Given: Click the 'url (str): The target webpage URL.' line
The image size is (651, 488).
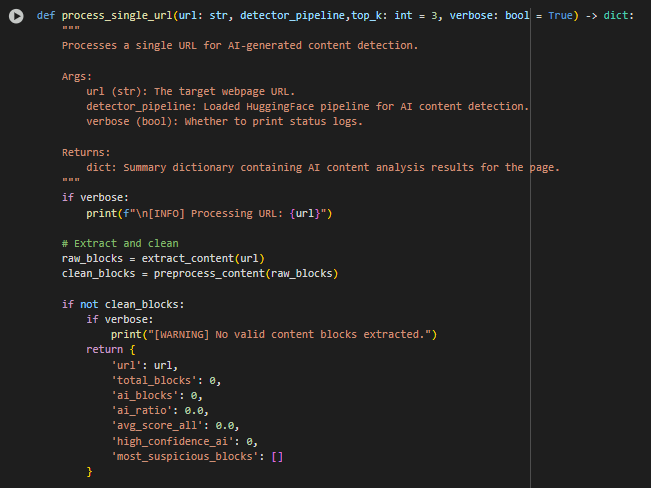Looking at the screenshot, I should point(191,91).
